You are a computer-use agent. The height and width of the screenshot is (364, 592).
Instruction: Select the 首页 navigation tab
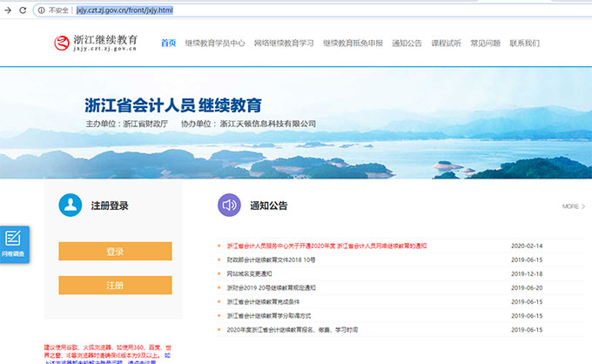click(168, 43)
